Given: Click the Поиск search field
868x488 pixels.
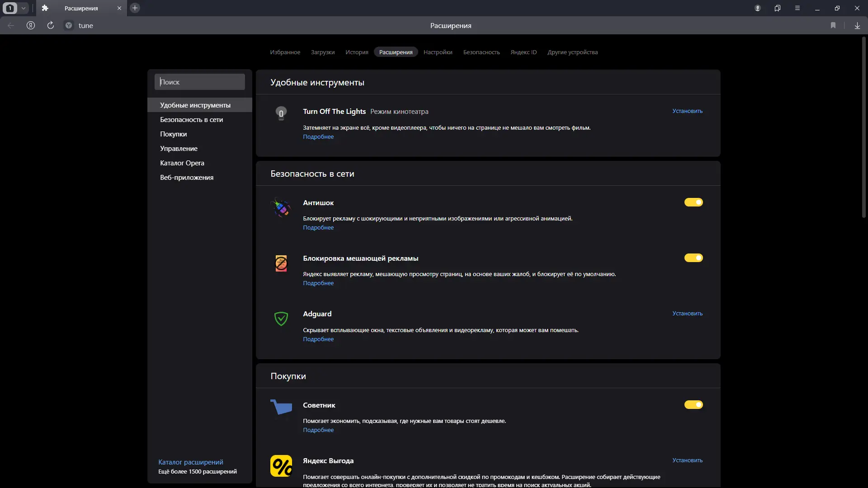Looking at the screenshot, I should point(200,82).
